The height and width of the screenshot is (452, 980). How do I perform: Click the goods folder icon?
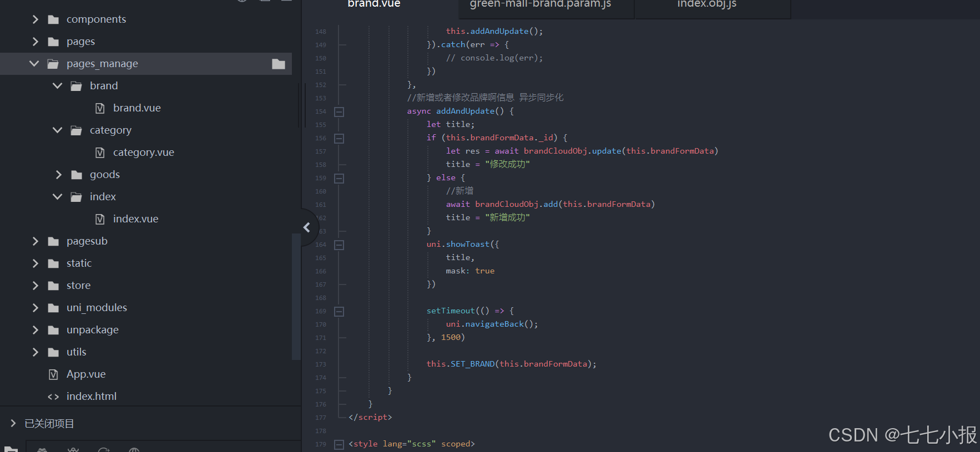click(x=77, y=175)
